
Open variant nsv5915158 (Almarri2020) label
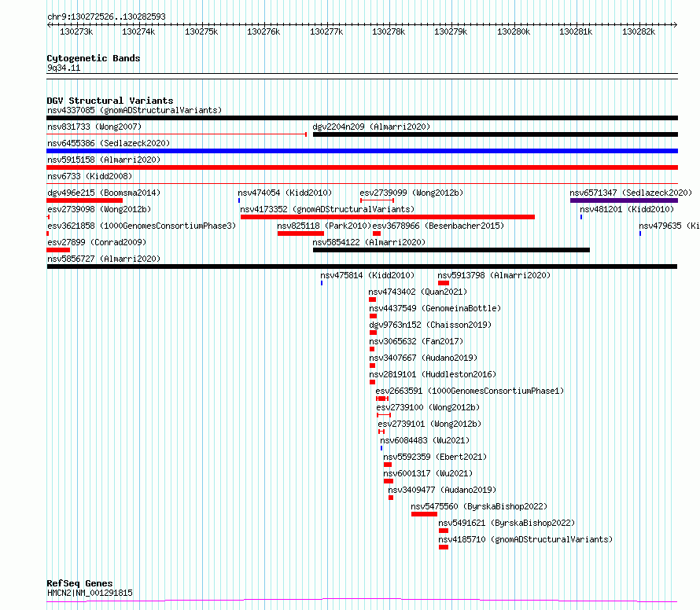(104, 160)
